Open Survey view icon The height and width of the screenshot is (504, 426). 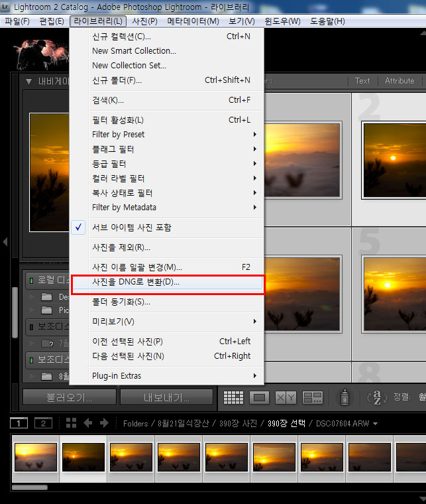point(312,397)
